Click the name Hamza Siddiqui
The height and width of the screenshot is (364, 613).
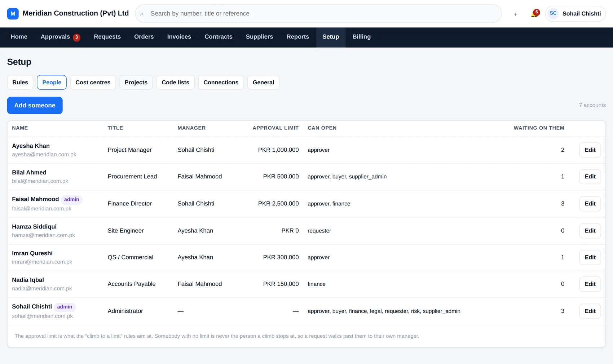tap(34, 227)
